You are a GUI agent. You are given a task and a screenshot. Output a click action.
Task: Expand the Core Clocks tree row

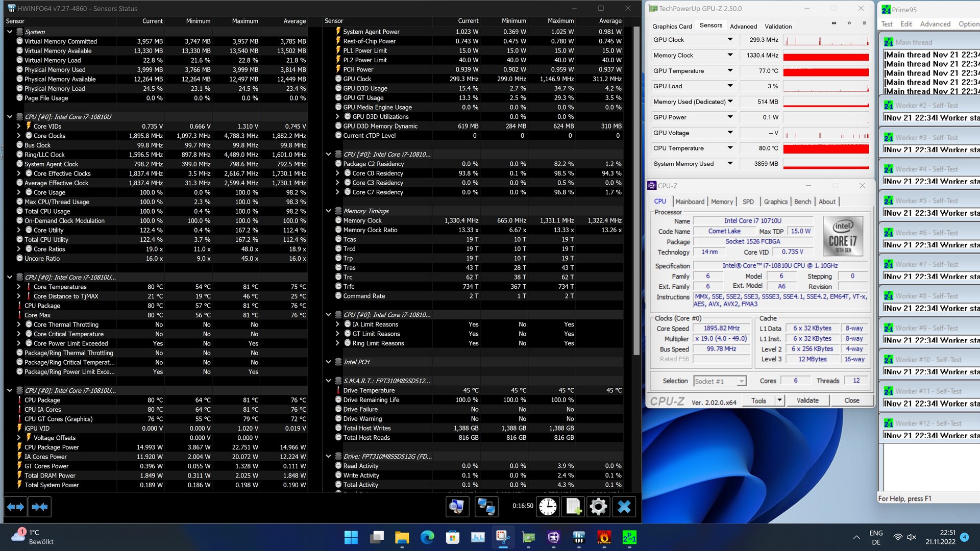point(19,136)
